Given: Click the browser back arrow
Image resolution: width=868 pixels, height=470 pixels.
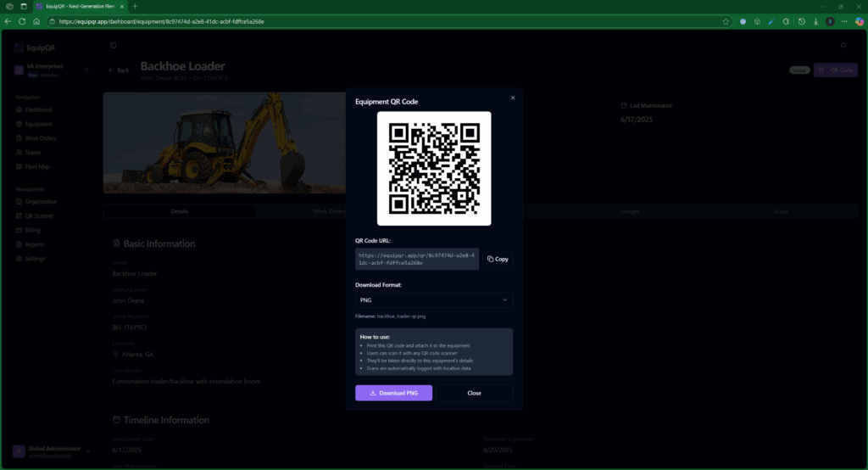Looking at the screenshot, I should pyautogui.click(x=8, y=21).
